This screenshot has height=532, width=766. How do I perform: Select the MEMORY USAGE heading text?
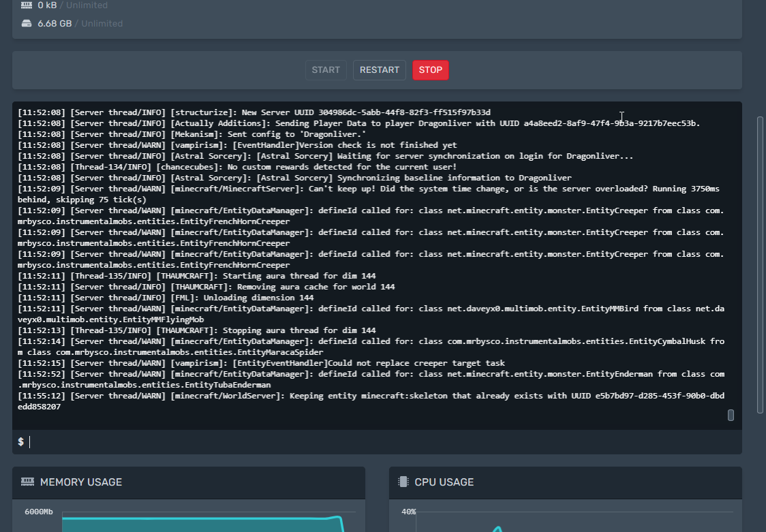tap(80, 482)
